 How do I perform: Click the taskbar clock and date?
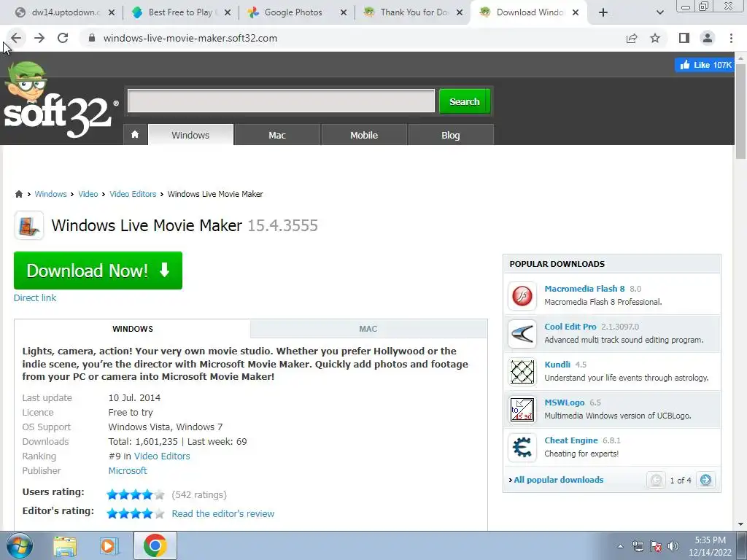click(x=710, y=546)
